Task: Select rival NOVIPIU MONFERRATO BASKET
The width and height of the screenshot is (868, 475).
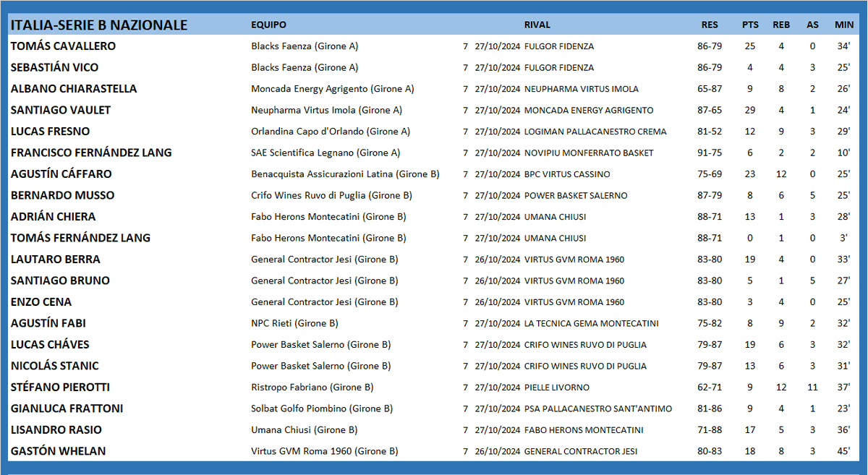Action: [x=589, y=153]
